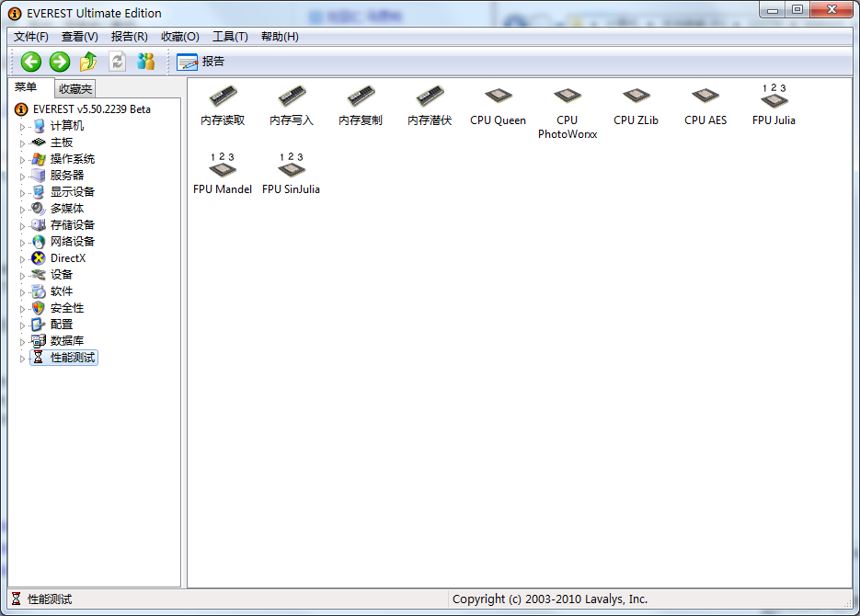The width and height of the screenshot is (860, 616).
Task: Open the CPU Queen benchmark
Action: click(x=498, y=99)
